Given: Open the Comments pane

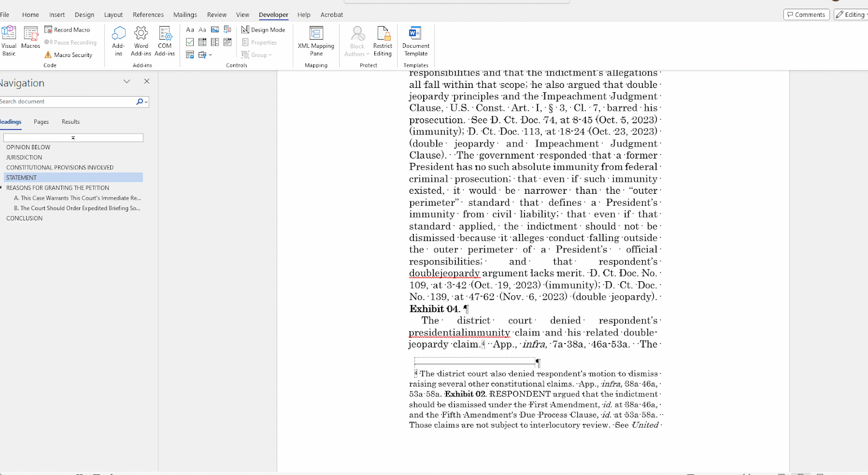Looking at the screenshot, I should pyautogui.click(x=806, y=15).
